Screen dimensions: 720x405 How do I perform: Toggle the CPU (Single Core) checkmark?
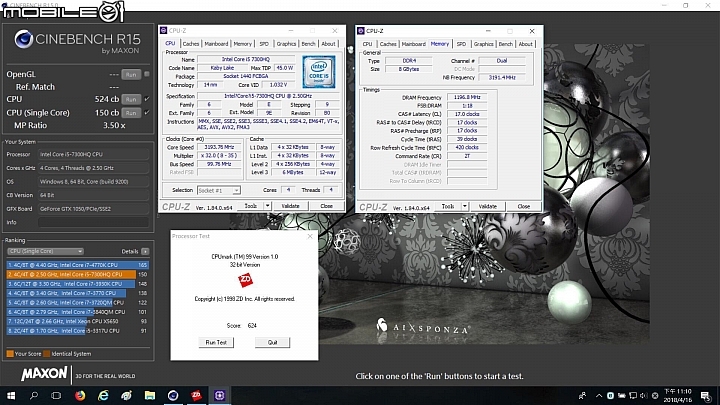pos(147,112)
